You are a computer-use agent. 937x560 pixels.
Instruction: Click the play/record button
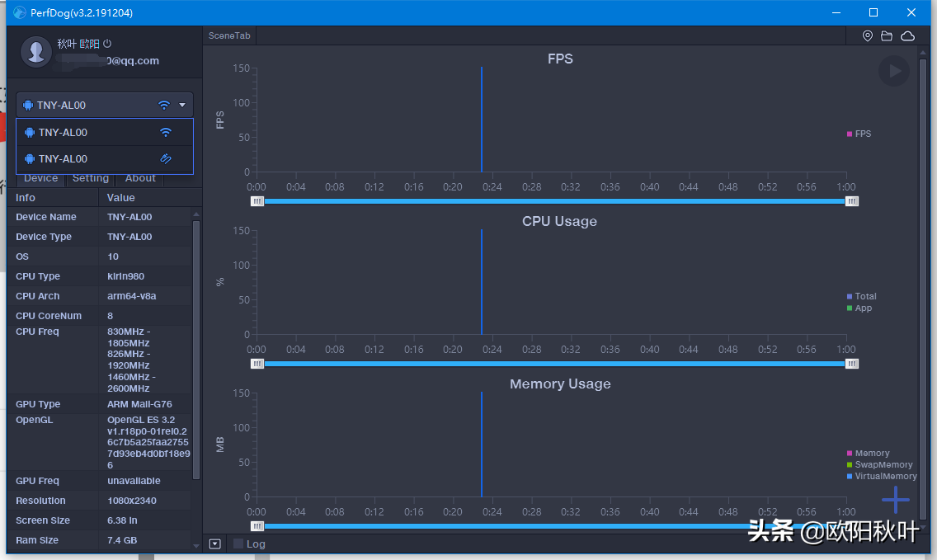click(x=894, y=71)
